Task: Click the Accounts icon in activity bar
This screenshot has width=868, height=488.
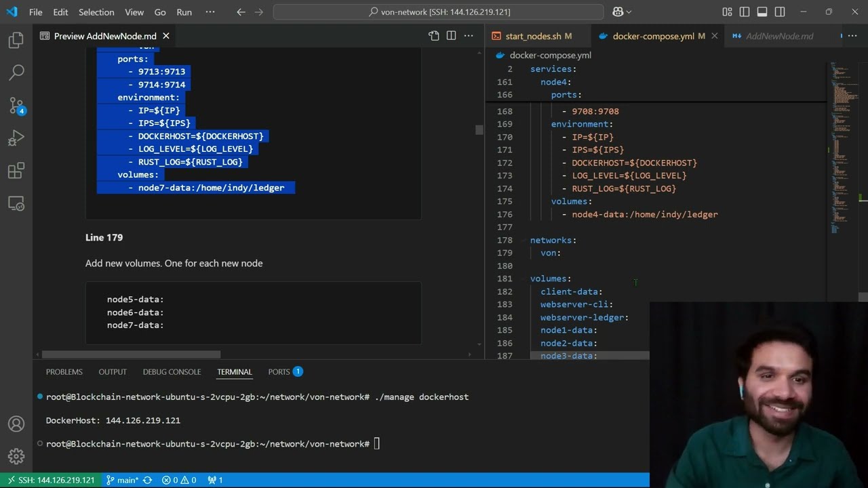Action: pos(16,424)
